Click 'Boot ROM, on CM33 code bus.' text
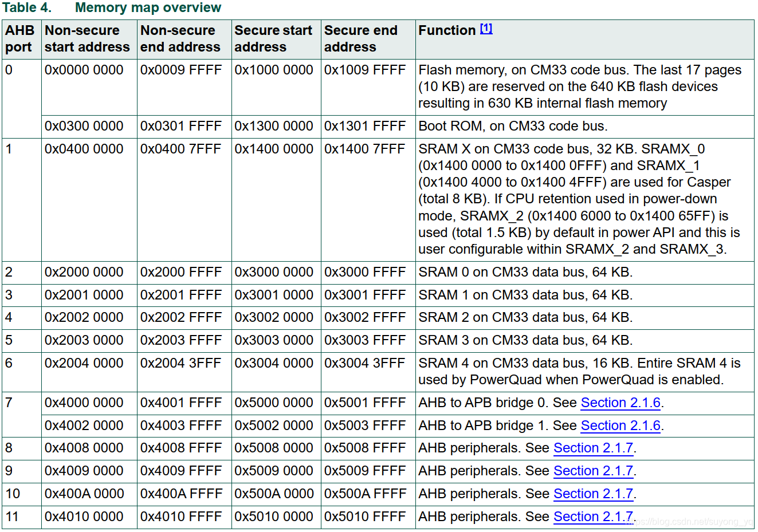This screenshot has width=758, height=532. (x=513, y=126)
